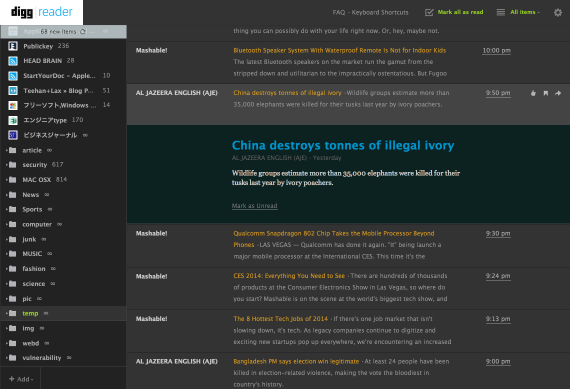Open China destroys tonnes of illegal ivory headline

coord(343,145)
